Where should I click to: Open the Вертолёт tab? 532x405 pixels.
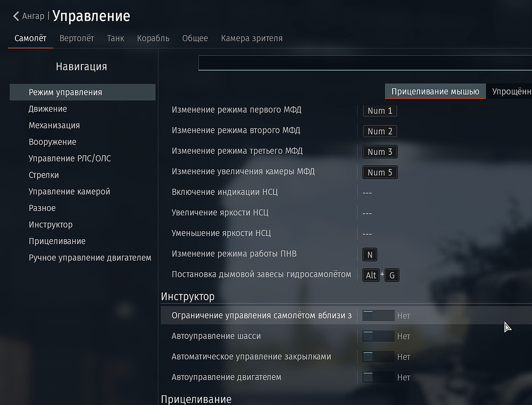(77, 38)
